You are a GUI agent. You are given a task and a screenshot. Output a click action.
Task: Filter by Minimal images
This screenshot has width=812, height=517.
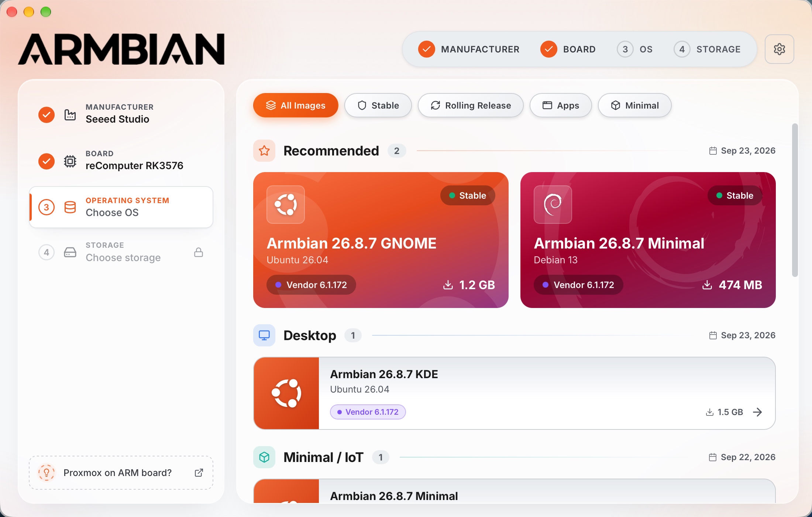tap(634, 105)
